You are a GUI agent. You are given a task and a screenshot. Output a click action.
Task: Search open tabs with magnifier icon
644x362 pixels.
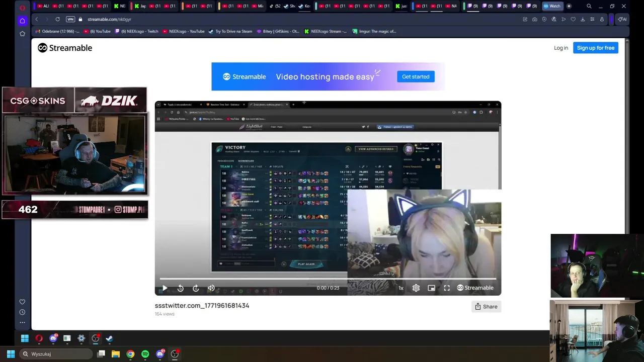(589, 6)
